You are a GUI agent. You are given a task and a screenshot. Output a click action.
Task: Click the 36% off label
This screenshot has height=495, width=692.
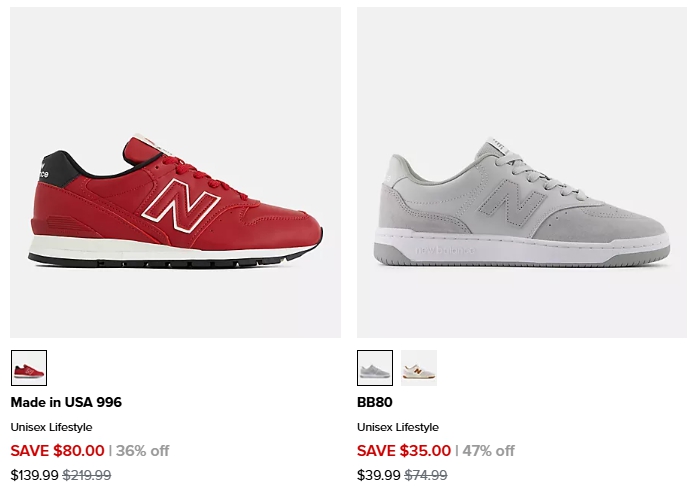[143, 451]
